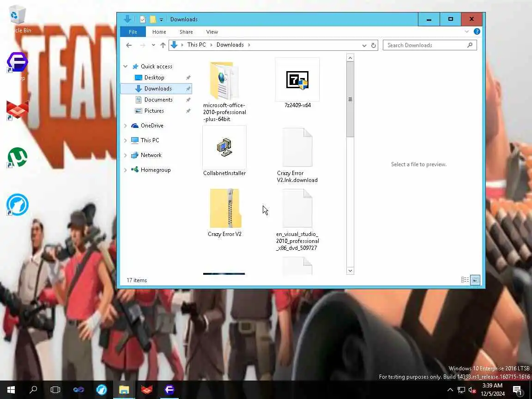
Task: Unpin Desktop using its pin icon
Action: (188, 78)
